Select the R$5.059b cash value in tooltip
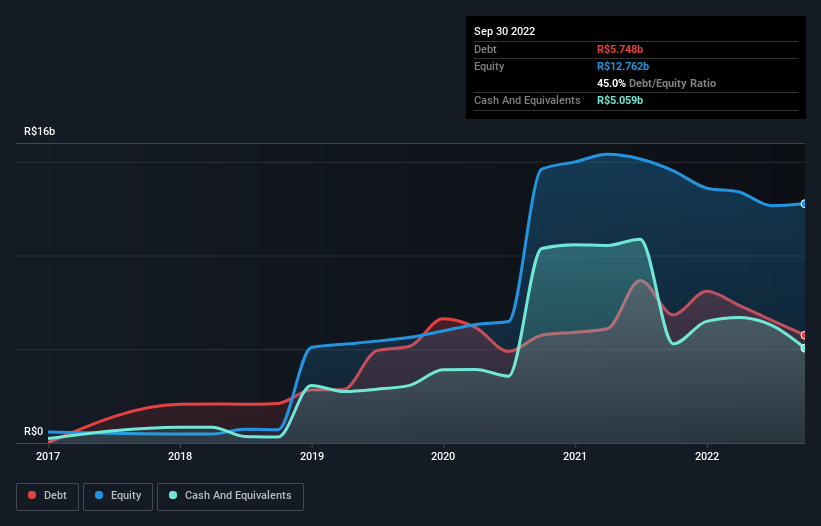The height and width of the screenshot is (526, 821). pos(620,100)
